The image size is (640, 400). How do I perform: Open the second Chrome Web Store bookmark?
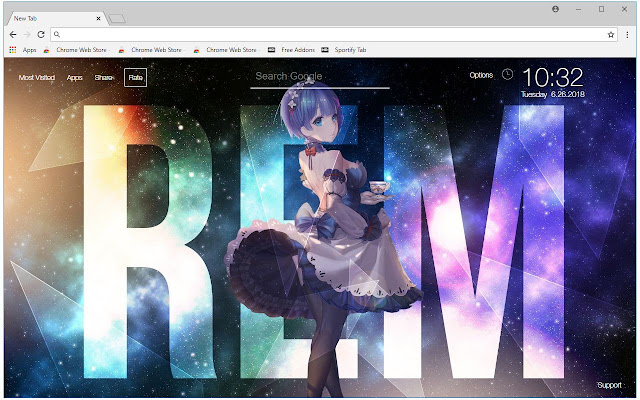[x=151, y=50]
